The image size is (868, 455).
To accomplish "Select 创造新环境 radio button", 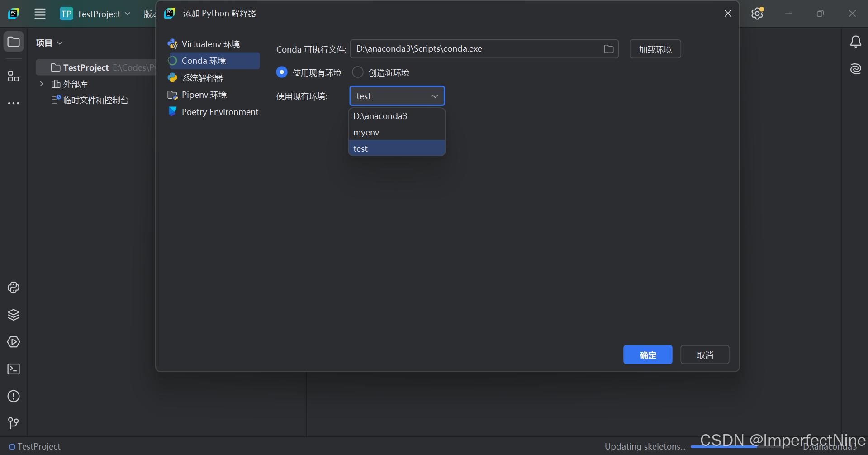I will [x=358, y=72].
